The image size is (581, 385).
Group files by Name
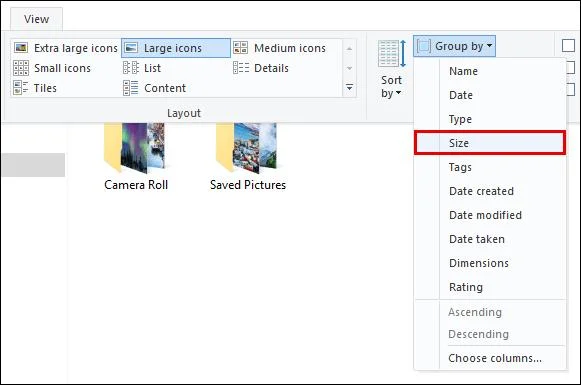click(490, 71)
